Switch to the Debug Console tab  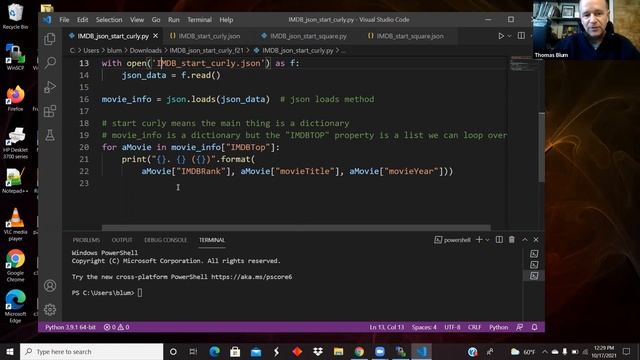[165, 240]
